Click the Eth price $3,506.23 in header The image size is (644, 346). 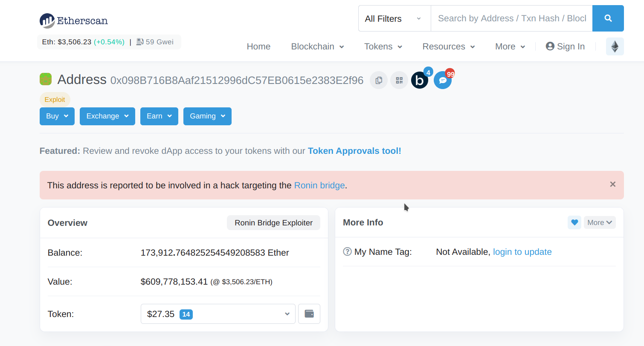(75, 42)
